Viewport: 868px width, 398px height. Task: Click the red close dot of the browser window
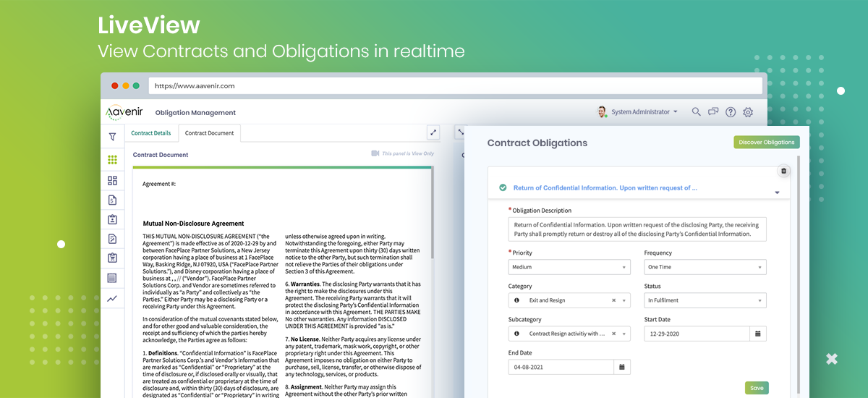114,85
